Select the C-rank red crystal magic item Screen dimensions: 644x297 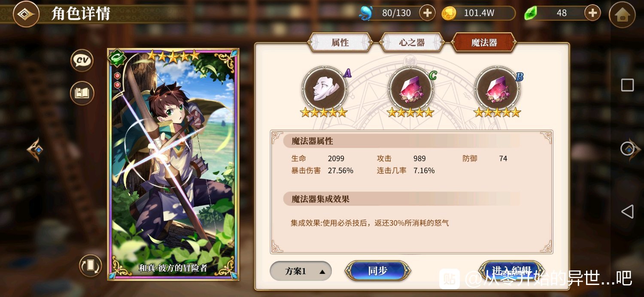(411, 89)
